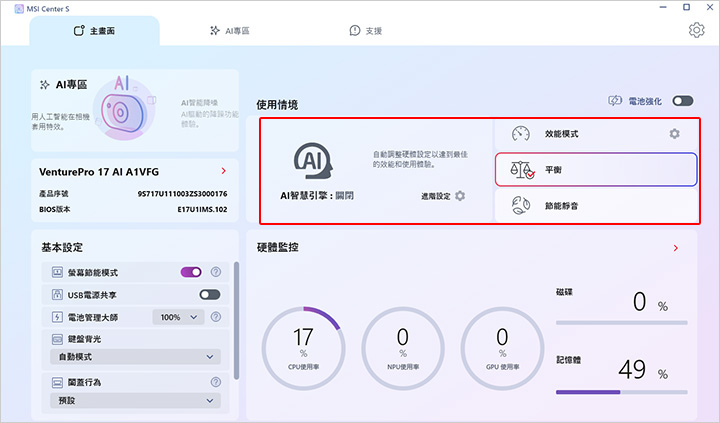Click the 記憶體 usage bar
The width and height of the screenshot is (720, 423).
click(x=622, y=392)
